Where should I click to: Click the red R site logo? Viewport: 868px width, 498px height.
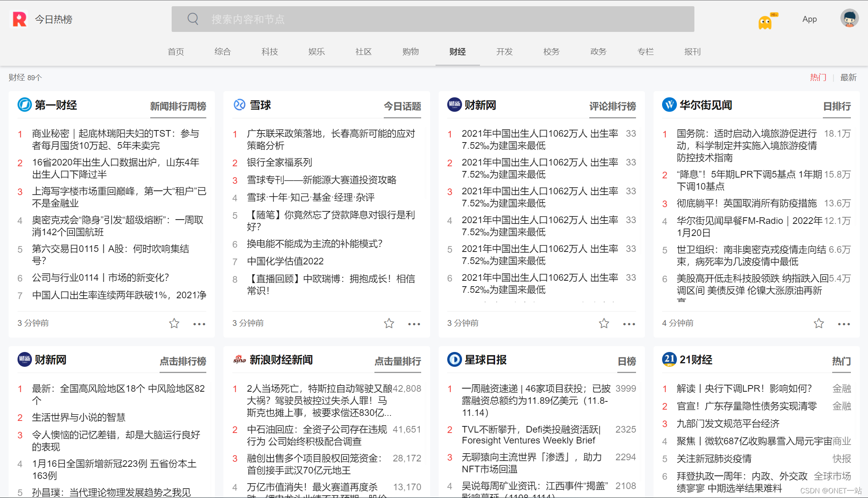[x=19, y=19]
